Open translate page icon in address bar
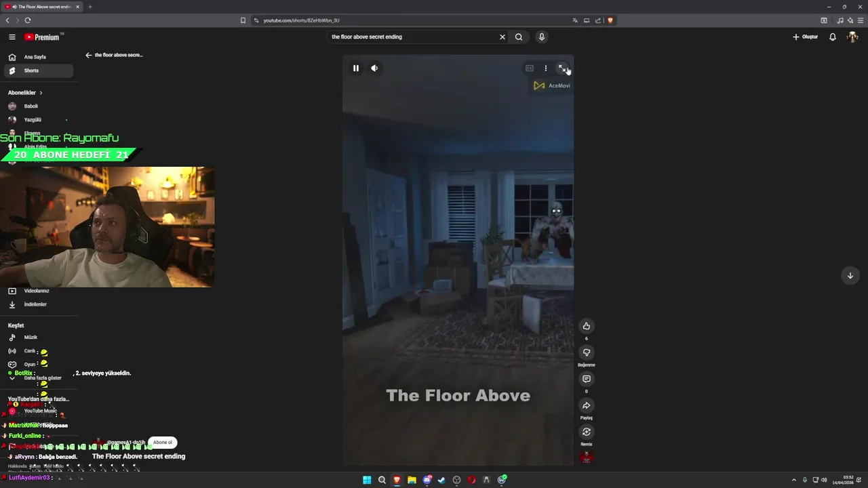868x488 pixels. [x=575, y=20]
